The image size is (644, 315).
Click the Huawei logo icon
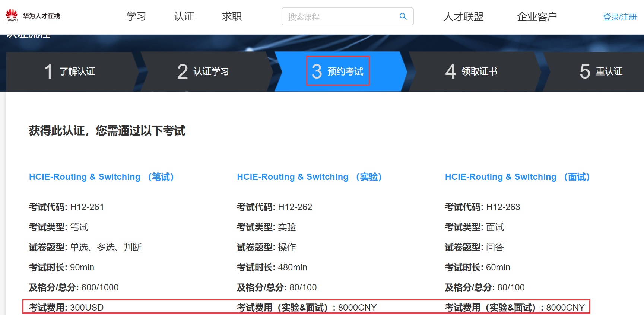pyautogui.click(x=12, y=15)
